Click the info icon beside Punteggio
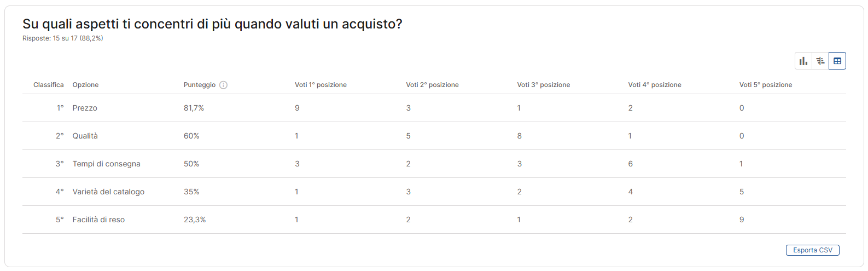The height and width of the screenshot is (271, 868). click(x=223, y=85)
